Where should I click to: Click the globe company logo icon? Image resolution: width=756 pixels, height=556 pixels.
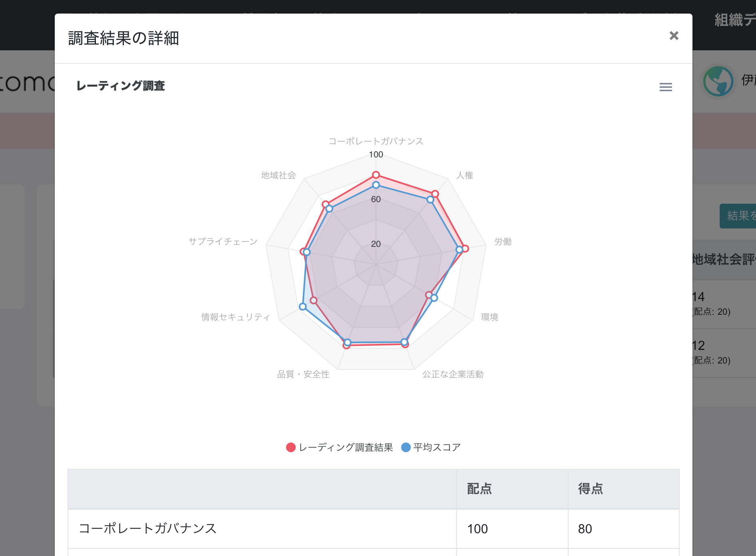point(718,81)
